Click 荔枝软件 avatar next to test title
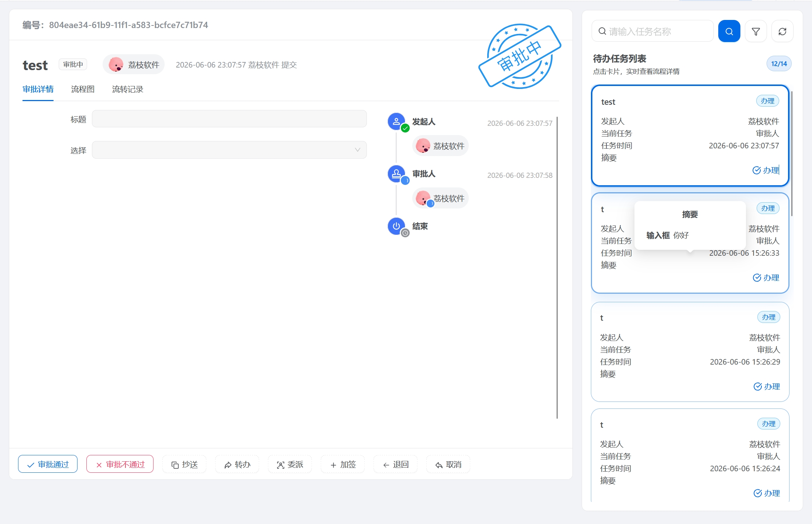Image resolution: width=812 pixels, height=524 pixels. click(116, 65)
